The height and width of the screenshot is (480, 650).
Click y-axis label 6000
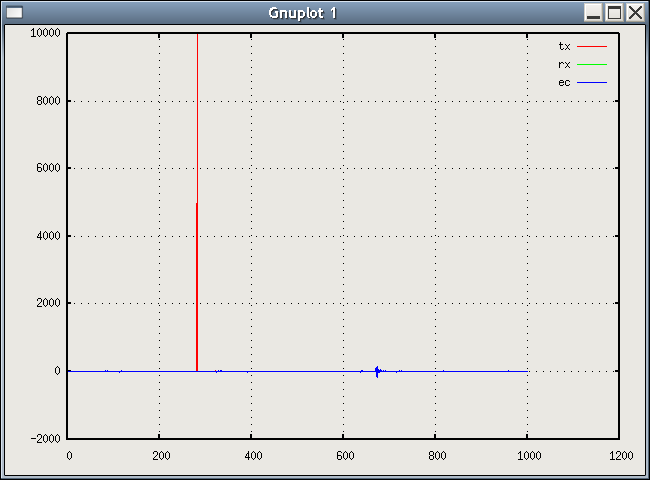(x=48, y=168)
